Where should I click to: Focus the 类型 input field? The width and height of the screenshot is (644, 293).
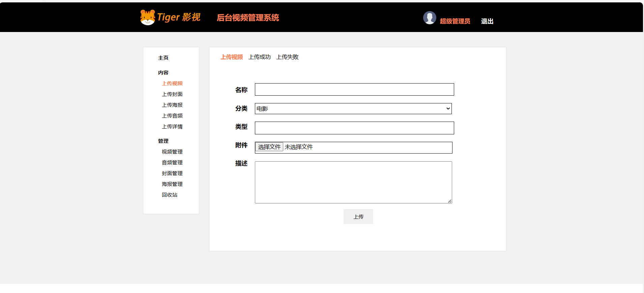click(x=354, y=128)
